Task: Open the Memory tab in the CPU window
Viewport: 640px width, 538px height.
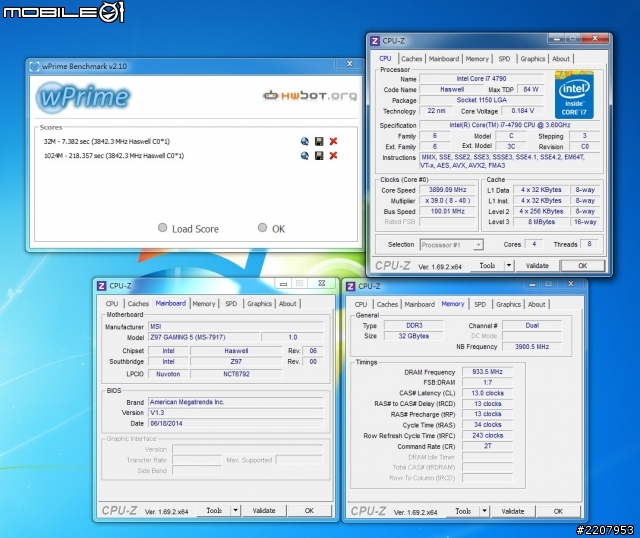Action: (477, 59)
